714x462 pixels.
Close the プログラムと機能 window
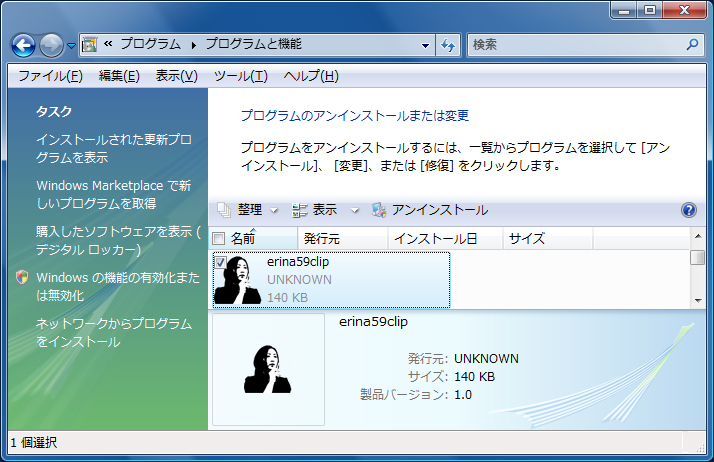684,10
